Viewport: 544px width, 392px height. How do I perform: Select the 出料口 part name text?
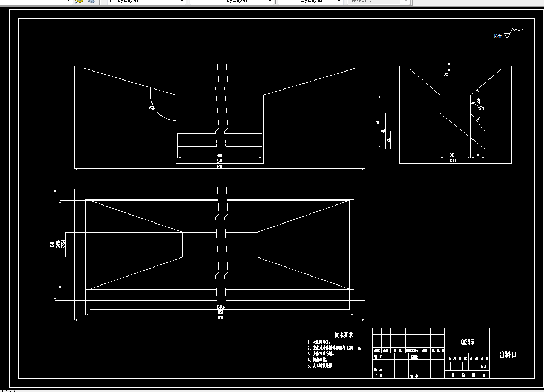(x=508, y=354)
